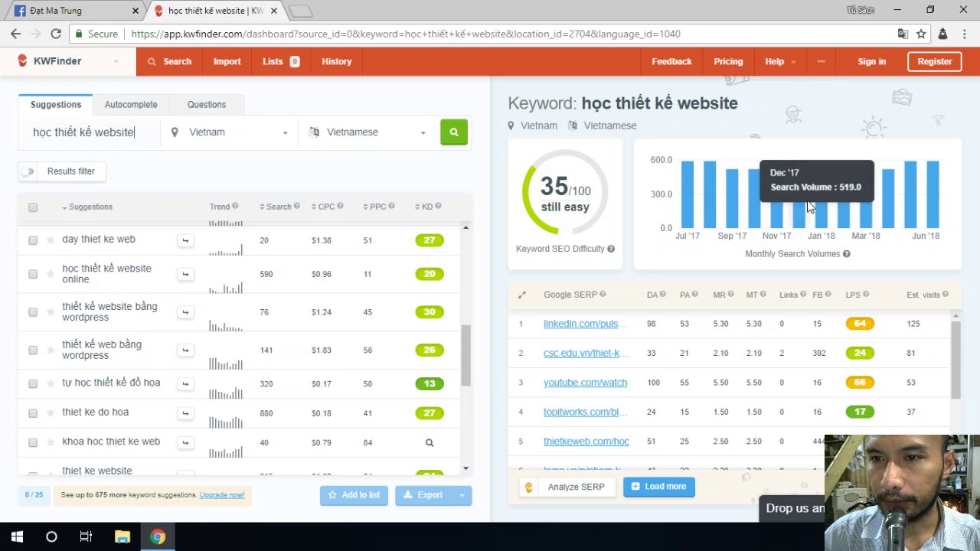This screenshot has width=980, height=551.
Task: Check the box for 'khoa hoc thiet ke web'
Action: 33,442
